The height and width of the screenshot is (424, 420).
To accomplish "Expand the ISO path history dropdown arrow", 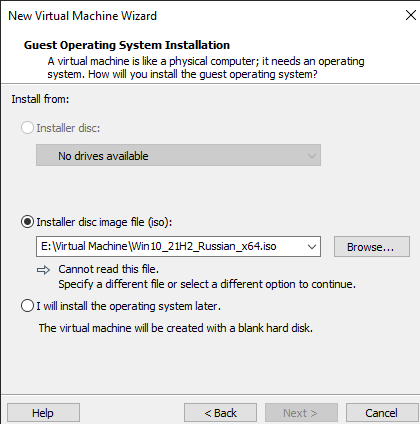I will click(312, 247).
